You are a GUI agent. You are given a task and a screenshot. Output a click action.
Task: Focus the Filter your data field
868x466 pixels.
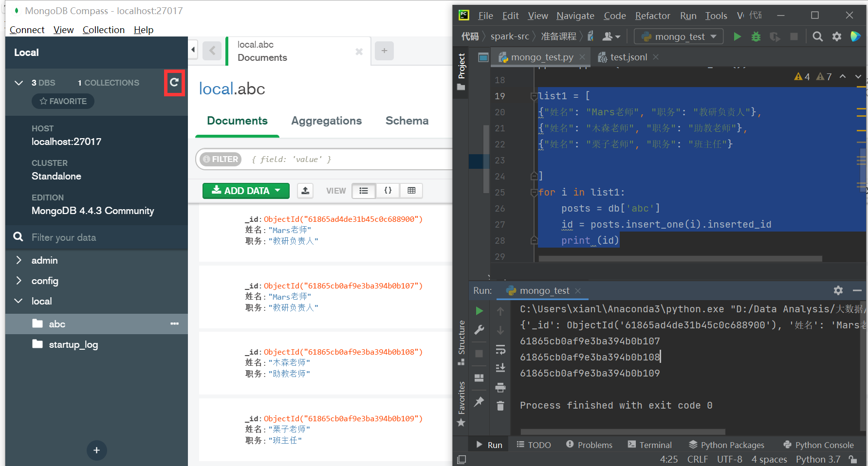pos(96,237)
